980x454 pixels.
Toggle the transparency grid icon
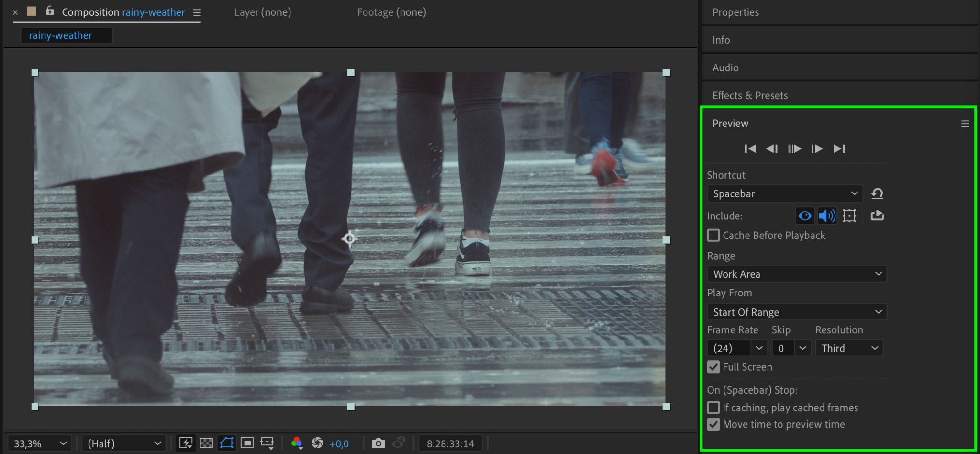(206, 443)
